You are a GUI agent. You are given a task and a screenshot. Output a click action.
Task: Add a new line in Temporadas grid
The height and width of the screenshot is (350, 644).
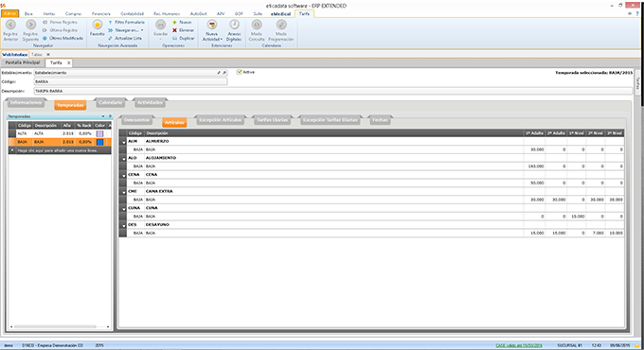coord(60,150)
